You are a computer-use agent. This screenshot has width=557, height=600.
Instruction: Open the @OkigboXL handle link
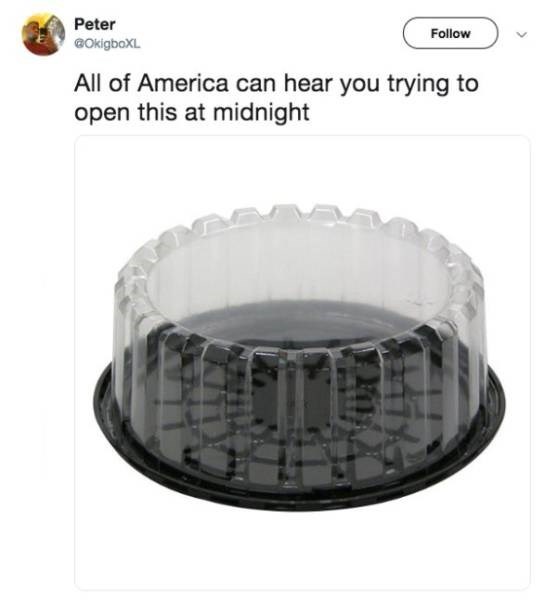(107, 44)
